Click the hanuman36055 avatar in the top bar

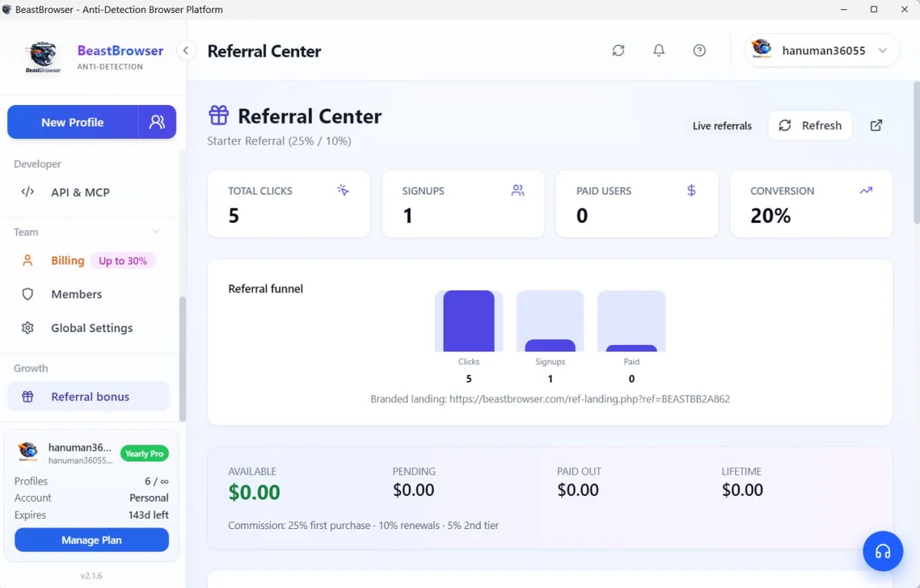tap(761, 50)
